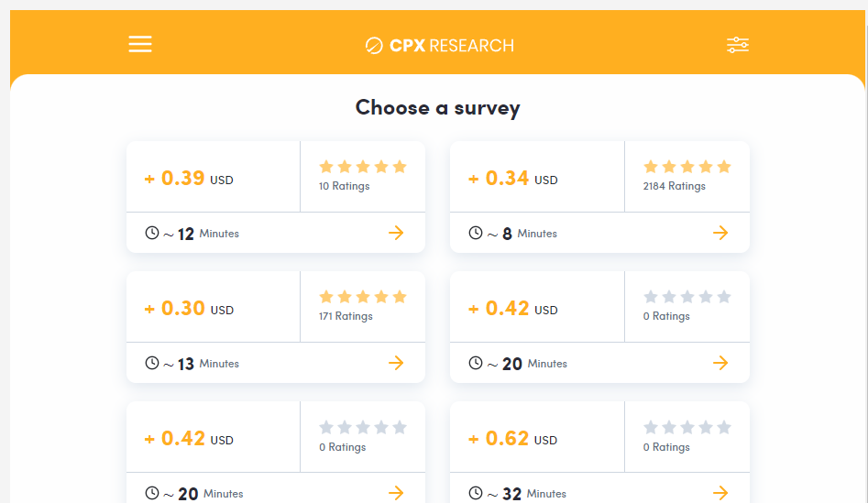The height and width of the screenshot is (503, 868).
Task: Open the filter settings sliders icon
Action: coord(737,45)
